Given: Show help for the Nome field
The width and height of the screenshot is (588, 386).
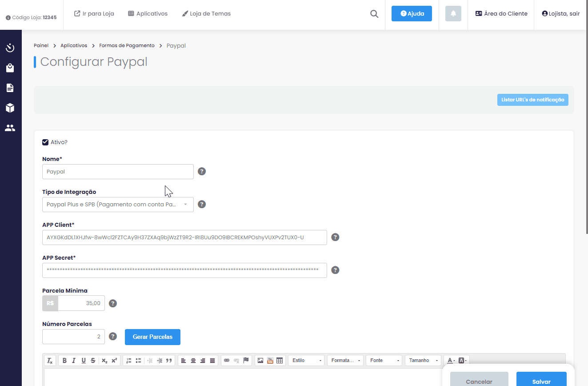Looking at the screenshot, I should (202, 171).
